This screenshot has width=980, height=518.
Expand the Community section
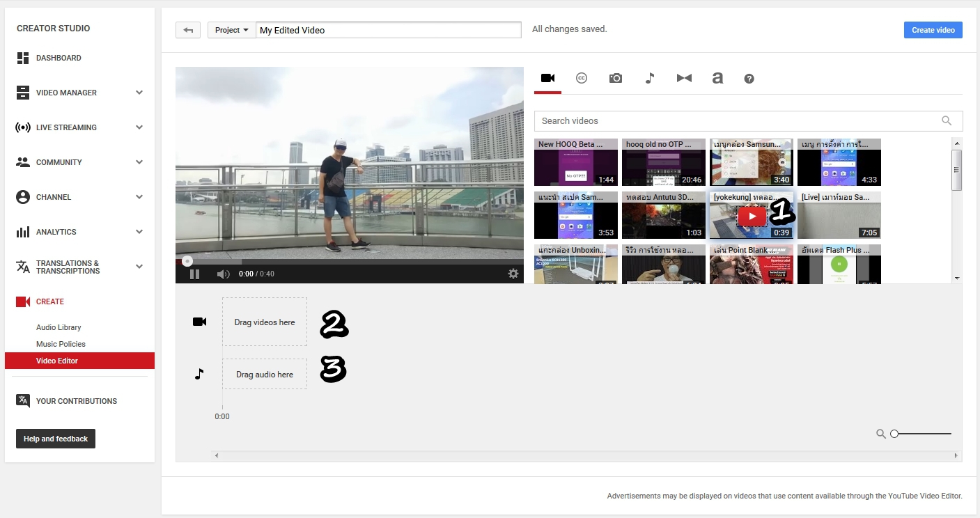(x=139, y=162)
